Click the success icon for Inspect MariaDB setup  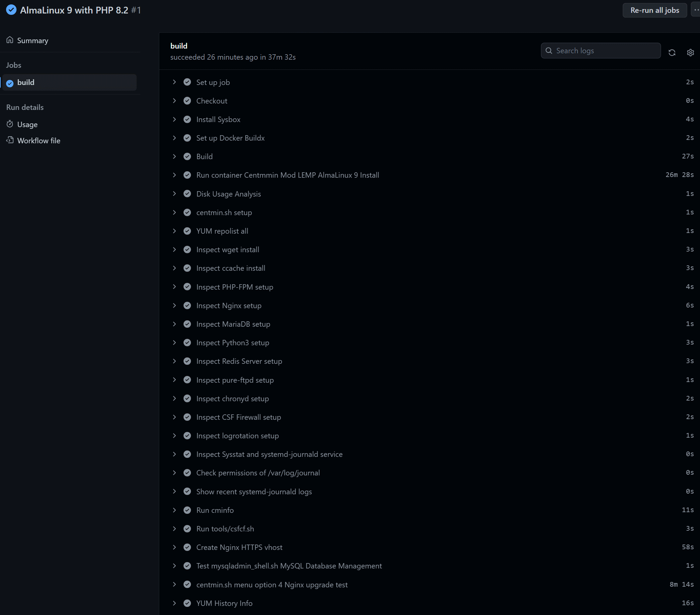pos(187,324)
